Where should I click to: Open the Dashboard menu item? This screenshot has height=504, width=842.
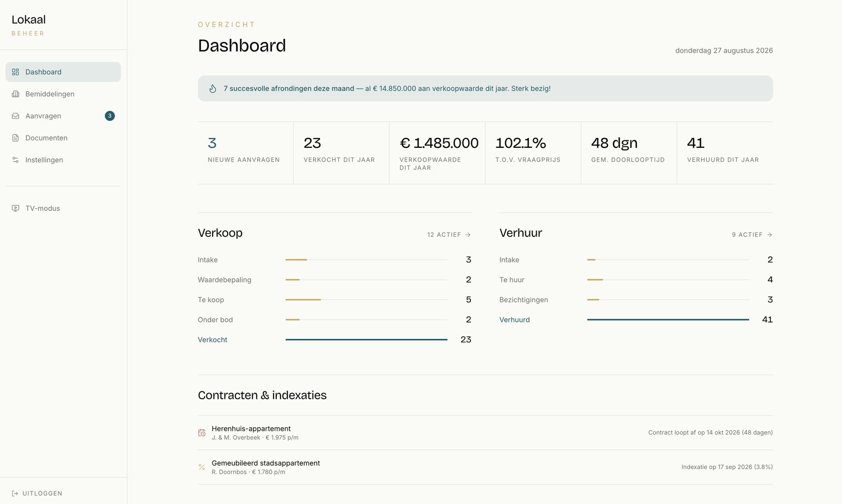63,72
